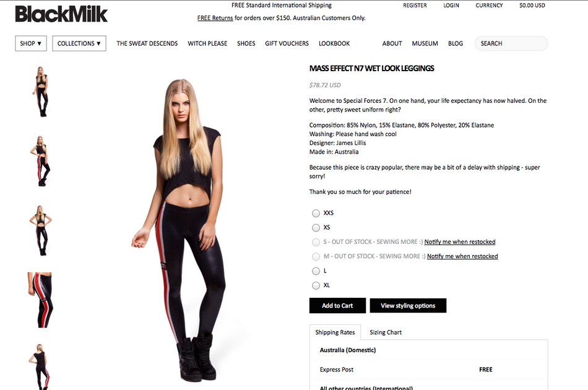This screenshot has width=588, height=390.
Task: Click Notify me when restocked for size M
Action: pos(462,256)
